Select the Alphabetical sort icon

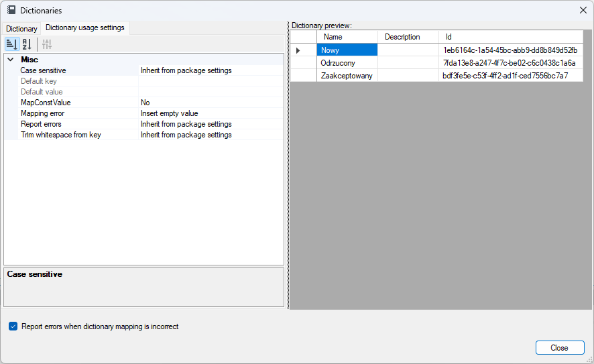[x=27, y=44]
